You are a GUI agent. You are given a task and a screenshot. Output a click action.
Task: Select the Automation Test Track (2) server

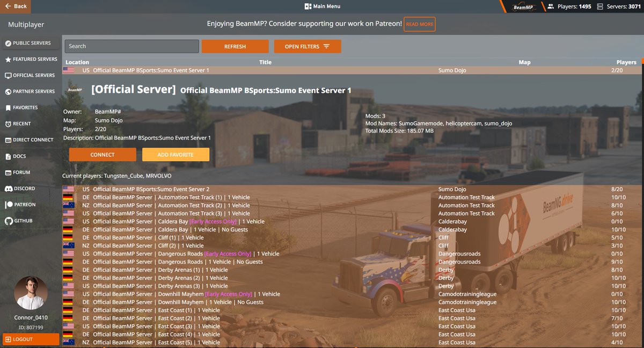tap(352, 205)
